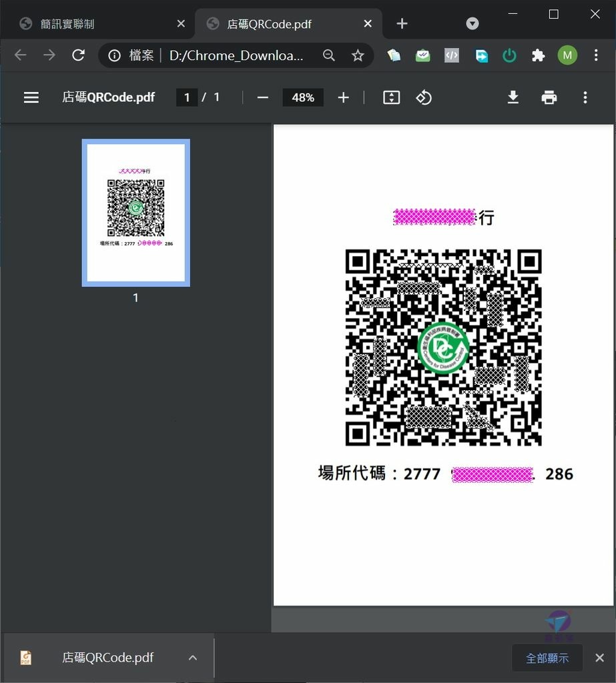Go back to previous page
This screenshot has height=683, width=616.
[x=21, y=55]
